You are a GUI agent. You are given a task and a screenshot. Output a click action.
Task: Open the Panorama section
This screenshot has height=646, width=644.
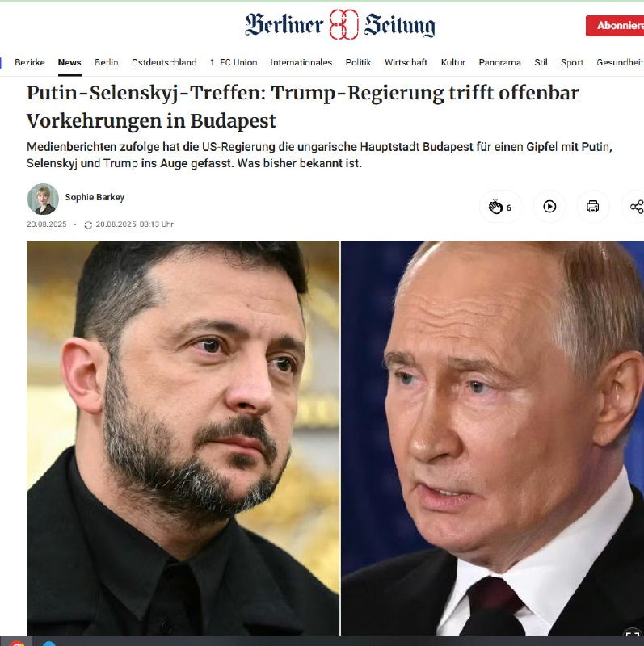[499, 62]
